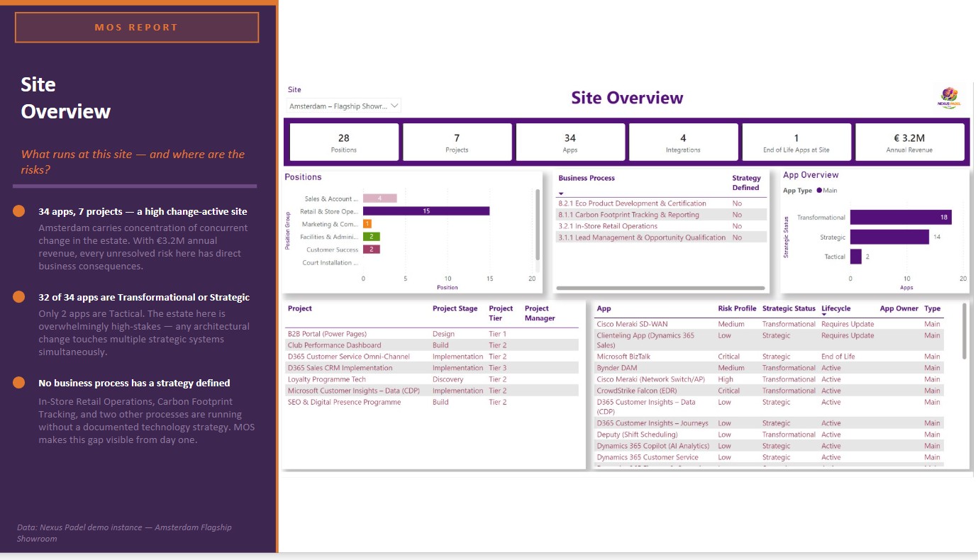
Task: Sort by the Lifecycle column header
Action: click(836, 308)
